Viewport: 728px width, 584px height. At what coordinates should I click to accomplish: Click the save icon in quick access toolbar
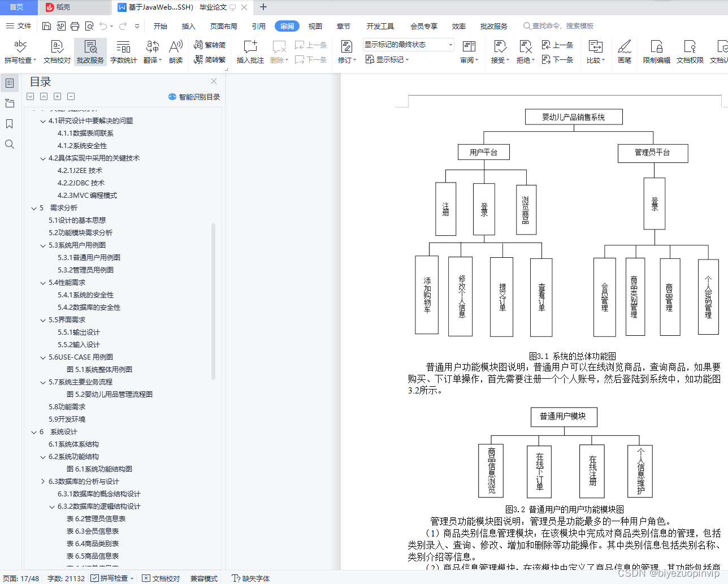coord(47,26)
